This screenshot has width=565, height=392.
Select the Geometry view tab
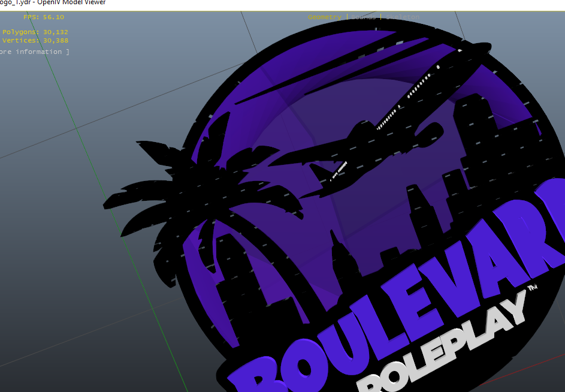pyautogui.click(x=325, y=17)
